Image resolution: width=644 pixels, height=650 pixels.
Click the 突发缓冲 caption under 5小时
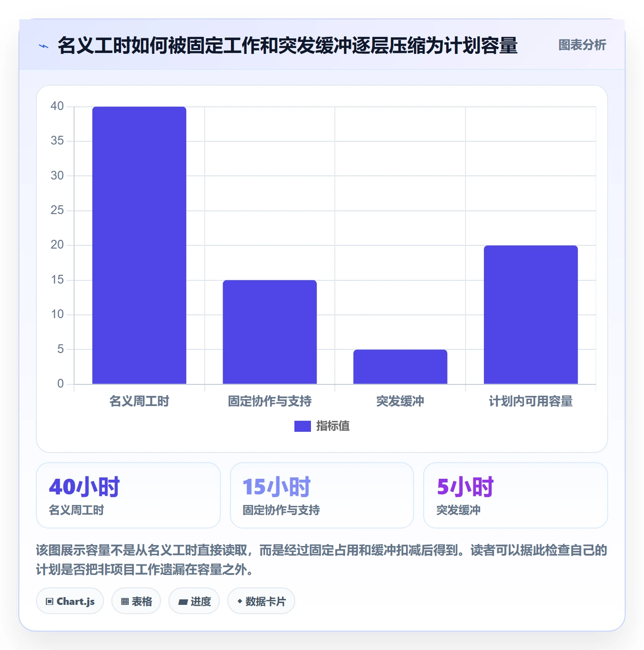click(x=459, y=510)
